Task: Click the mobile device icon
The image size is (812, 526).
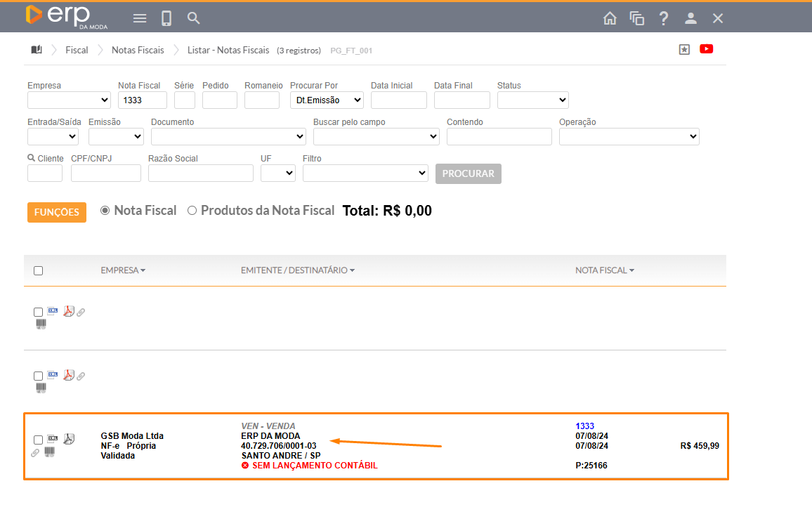Action: (x=166, y=18)
